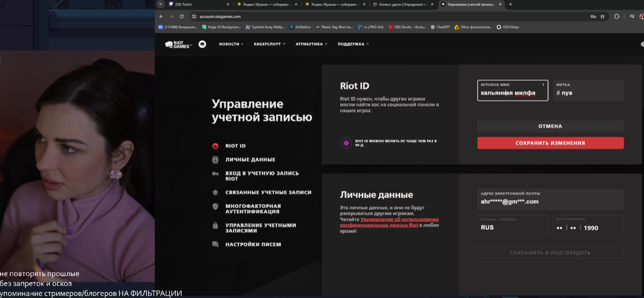Click the email address field
This screenshot has height=298, width=644.
point(550,199)
